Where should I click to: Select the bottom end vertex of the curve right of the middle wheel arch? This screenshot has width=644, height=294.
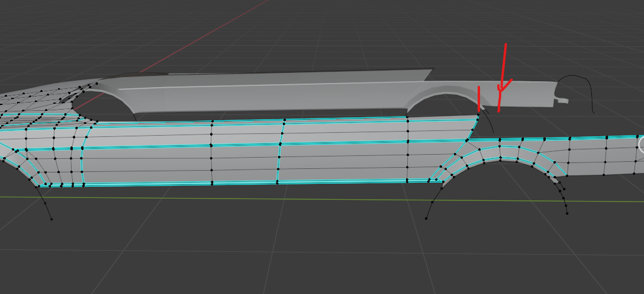pyautogui.click(x=567, y=213)
